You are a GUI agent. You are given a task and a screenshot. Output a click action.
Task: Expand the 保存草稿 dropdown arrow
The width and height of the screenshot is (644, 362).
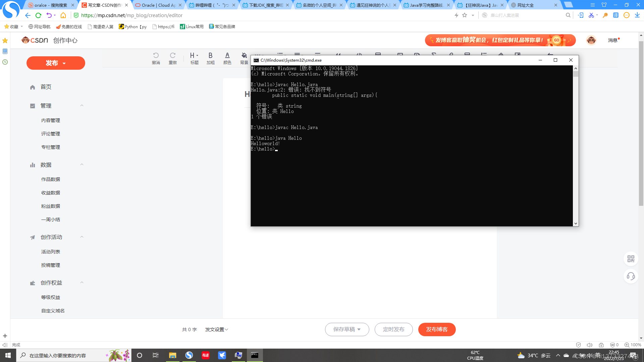click(359, 329)
